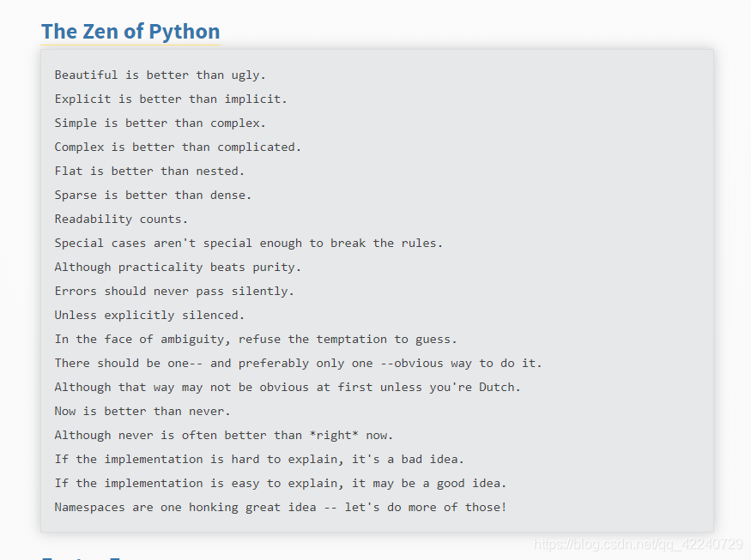Click the 'Although practicality beats purity.' line
Screen dimensions: 751x560
(178, 267)
